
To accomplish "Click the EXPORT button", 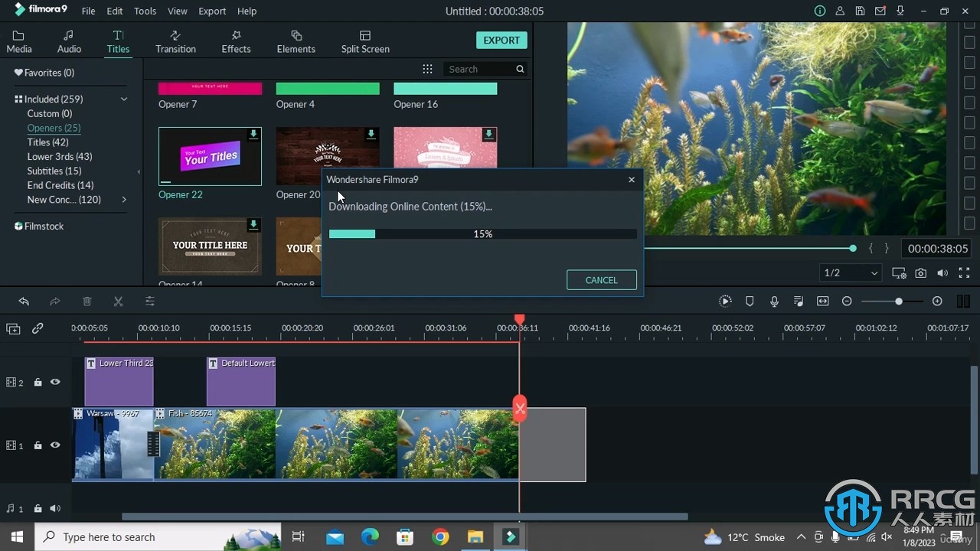I will tap(501, 41).
